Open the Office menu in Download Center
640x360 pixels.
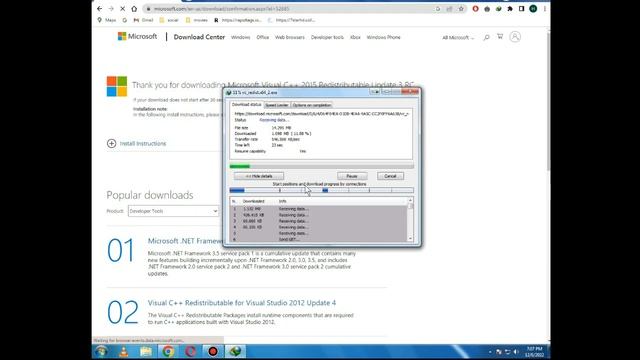pos(262,37)
